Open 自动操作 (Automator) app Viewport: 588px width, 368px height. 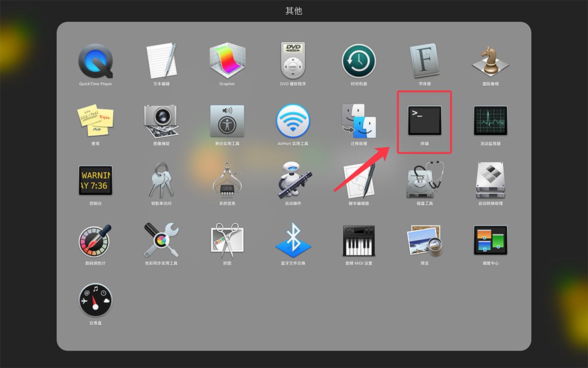click(x=293, y=180)
